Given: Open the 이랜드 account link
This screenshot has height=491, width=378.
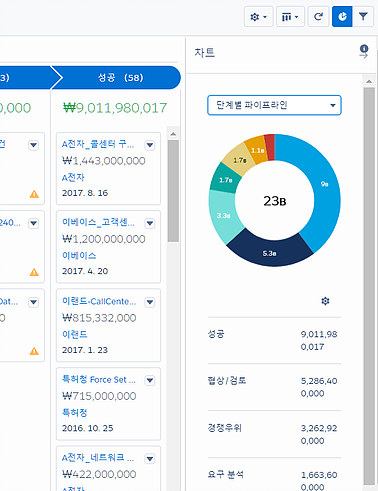Looking at the screenshot, I should (x=75, y=334).
